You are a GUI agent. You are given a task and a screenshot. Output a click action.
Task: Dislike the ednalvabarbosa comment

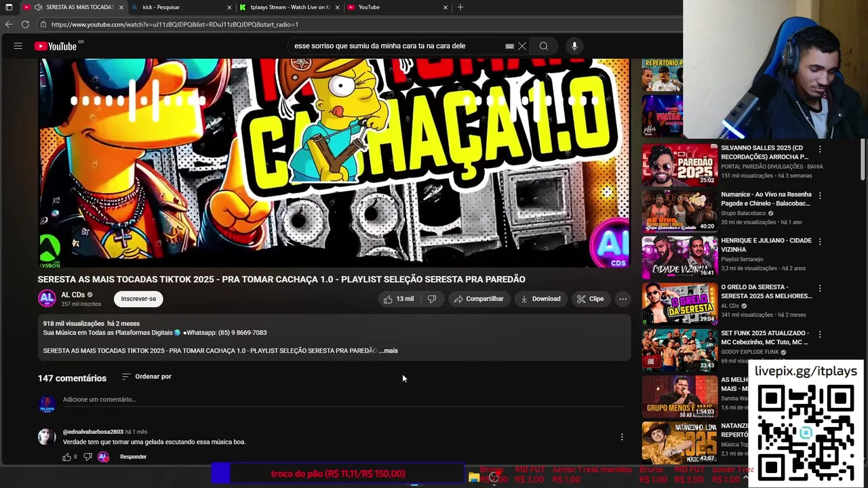click(87, 457)
